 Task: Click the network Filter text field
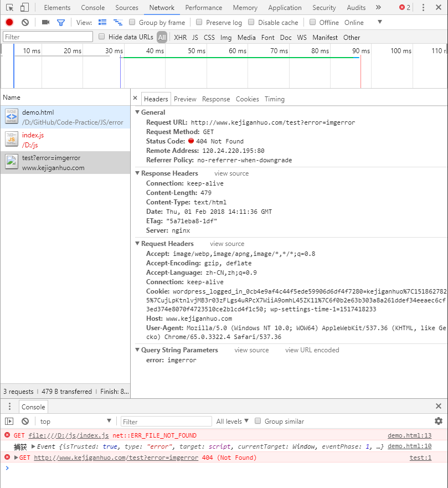tap(48, 37)
